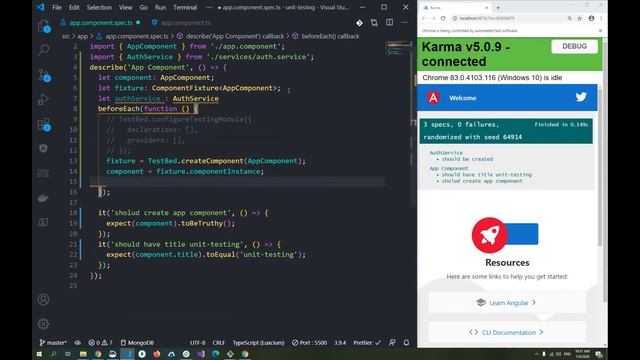Image resolution: width=640 pixels, height=360 pixels.
Task: Open Chrome profile avatar
Action: (x=591, y=18)
